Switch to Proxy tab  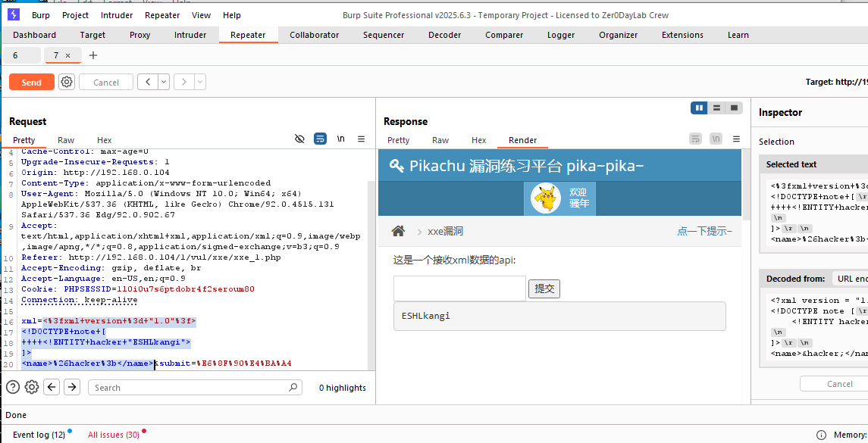(140, 35)
